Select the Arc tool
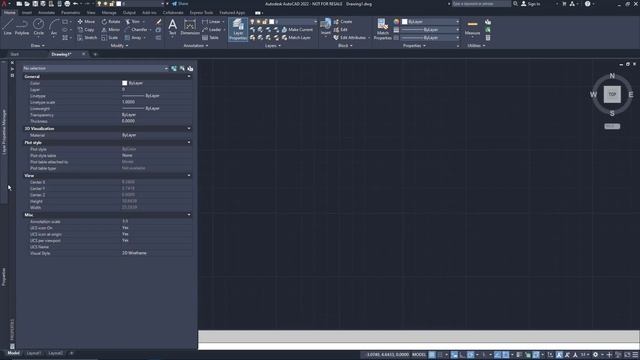This screenshot has height=360, width=640. (53, 27)
